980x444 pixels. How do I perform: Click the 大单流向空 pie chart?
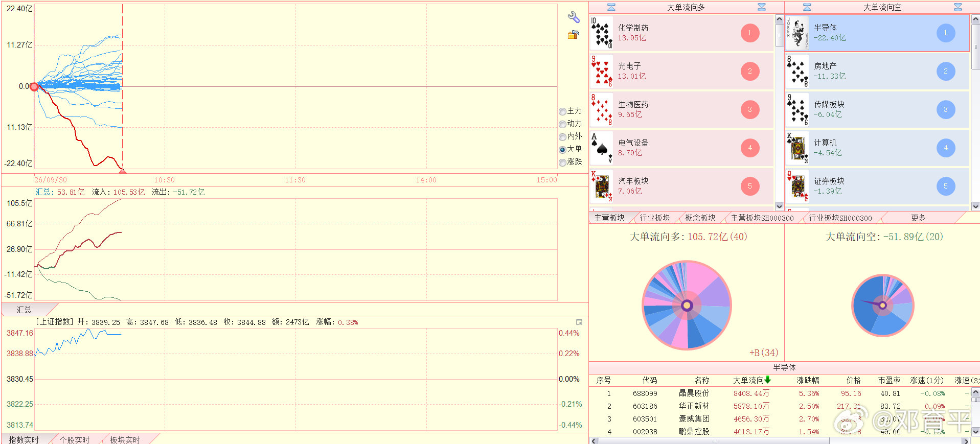[883, 305]
